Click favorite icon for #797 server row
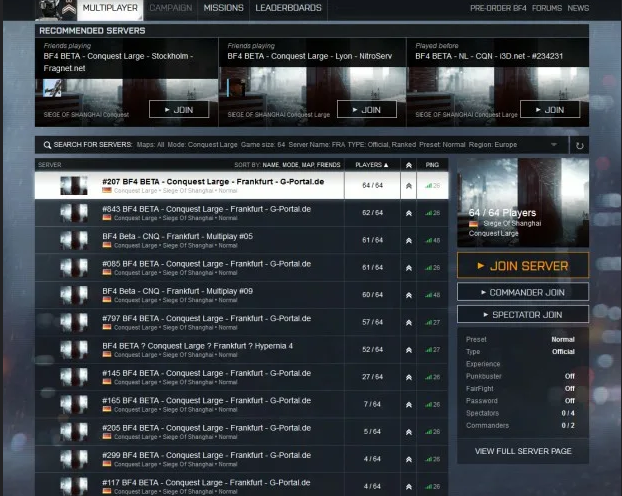The width and height of the screenshot is (622, 496). click(x=409, y=323)
